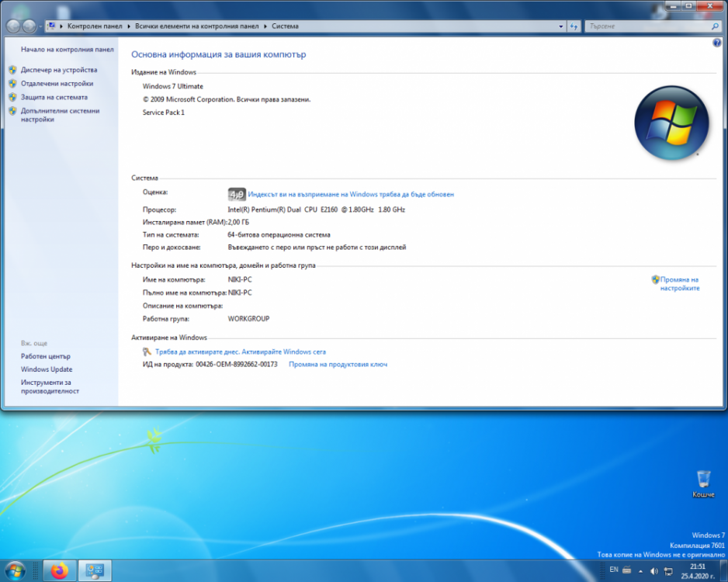
Task: Click the search magnifier icon
Action: tap(715, 26)
